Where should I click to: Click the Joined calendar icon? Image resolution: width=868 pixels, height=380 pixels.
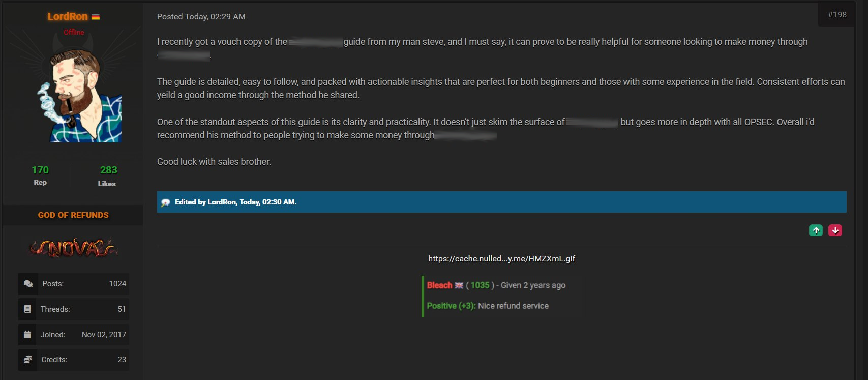(27, 335)
